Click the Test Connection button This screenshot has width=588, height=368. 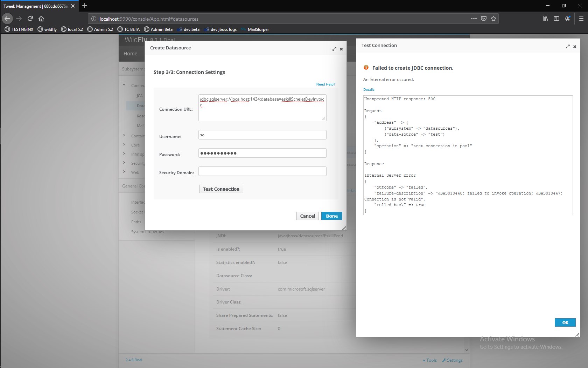coord(221,189)
